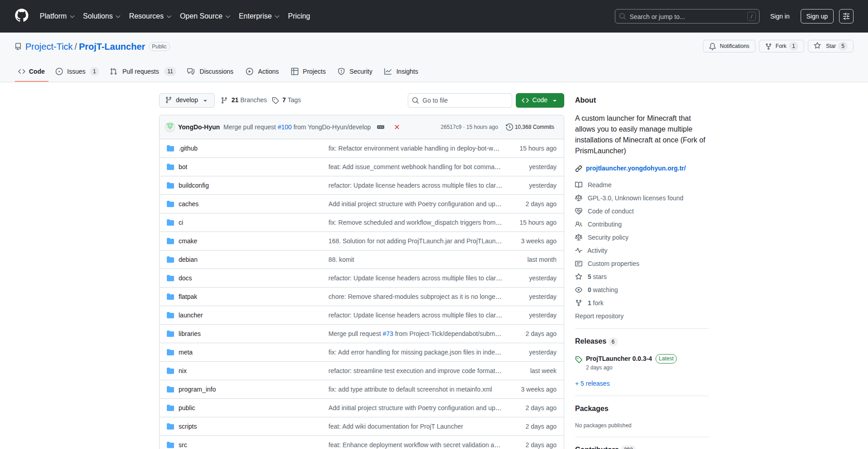The width and height of the screenshot is (868, 449).
Task: Open the launcher folder
Action: click(190, 315)
